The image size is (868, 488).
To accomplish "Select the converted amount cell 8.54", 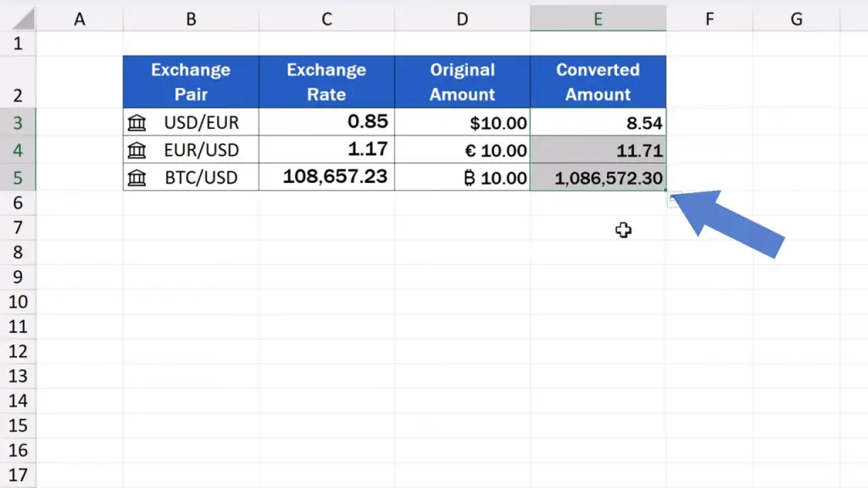I will point(598,123).
